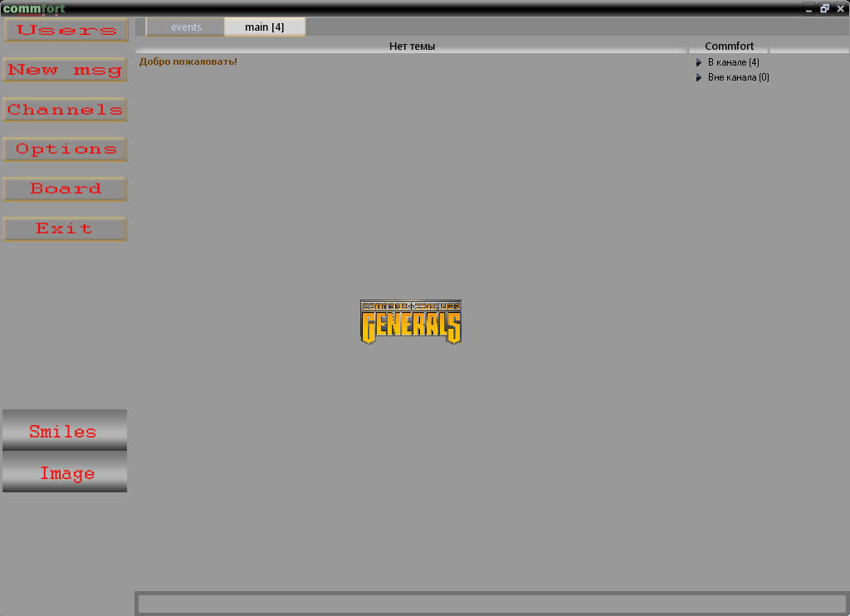Image resolution: width=850 pixels, height=616 pixels.
Task: Restore down the commfort window
Action: (824, 8)
